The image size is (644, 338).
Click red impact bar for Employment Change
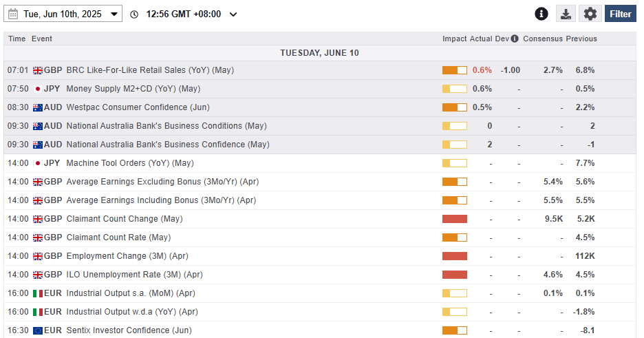click(454, 256)
